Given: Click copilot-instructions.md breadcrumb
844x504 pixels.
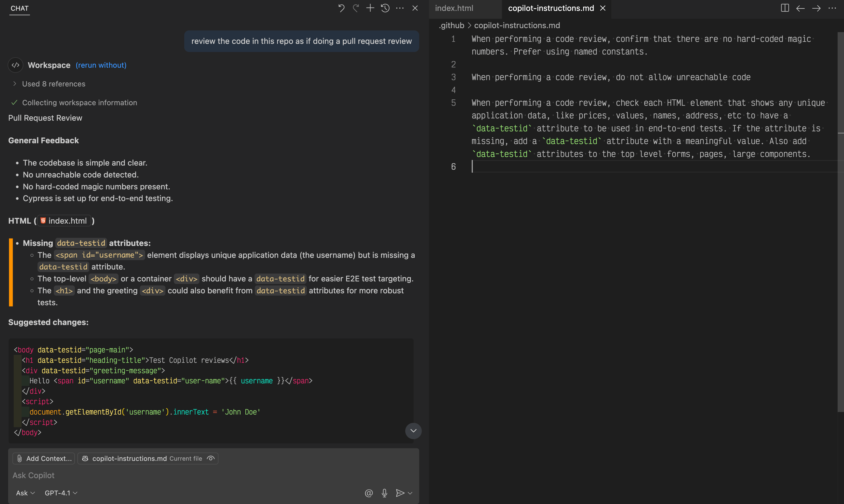Looking at the screenshot, I should click(517, 25).
